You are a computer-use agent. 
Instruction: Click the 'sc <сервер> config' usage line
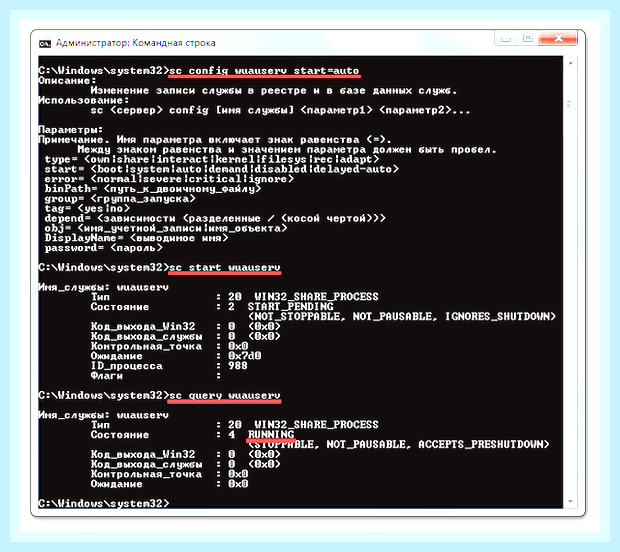click(280, 110)
